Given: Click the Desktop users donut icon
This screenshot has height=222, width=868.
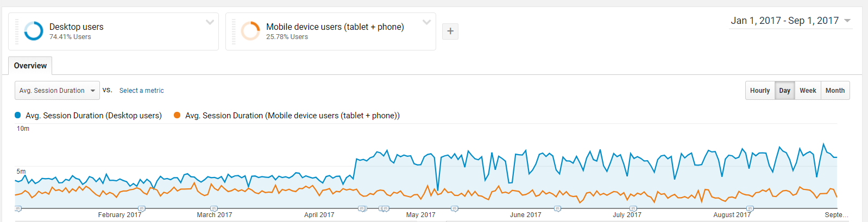Looking at the screenshot, I should pos(34,31).
